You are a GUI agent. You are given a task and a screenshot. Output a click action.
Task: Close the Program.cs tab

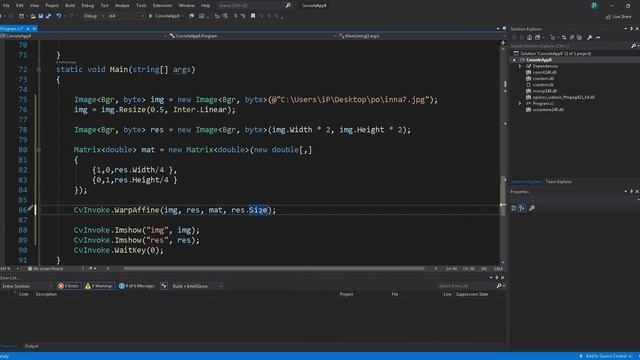(x=34, y=29)
